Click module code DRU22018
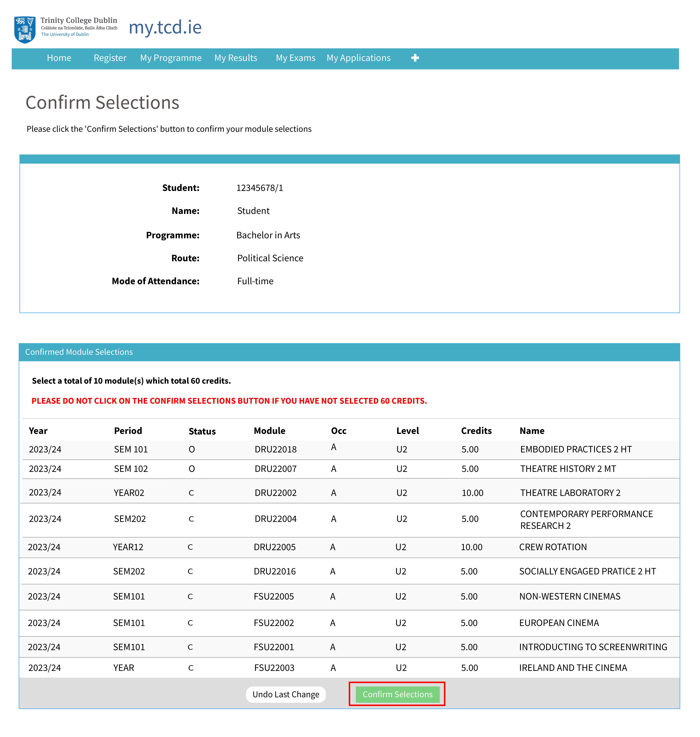This screenshot has height=737, width=700. coord(276,449)
